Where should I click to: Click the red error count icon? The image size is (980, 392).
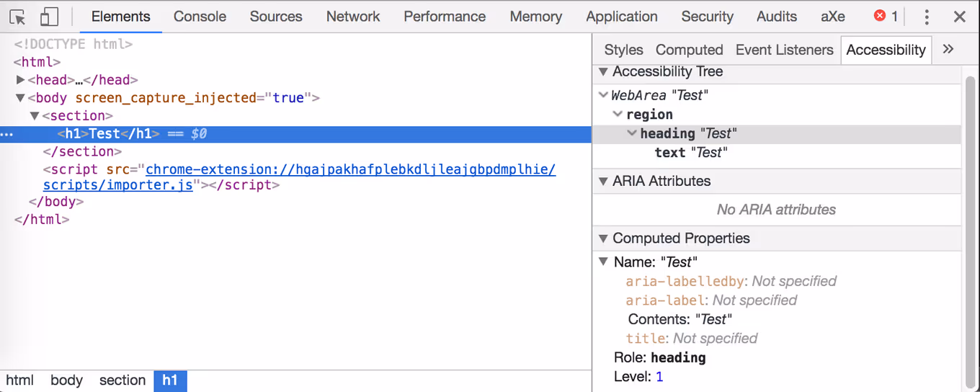tap(879, 16)
